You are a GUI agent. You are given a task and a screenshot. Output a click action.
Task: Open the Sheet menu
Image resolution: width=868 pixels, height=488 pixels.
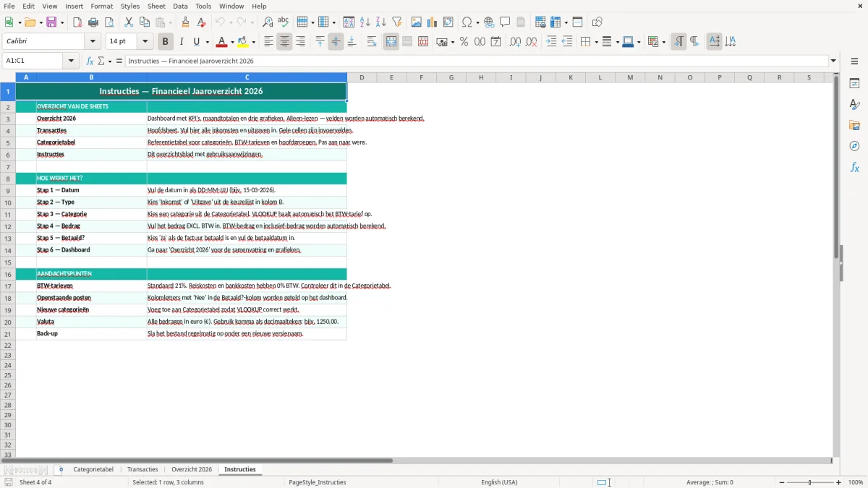click(x=156, y=6)
